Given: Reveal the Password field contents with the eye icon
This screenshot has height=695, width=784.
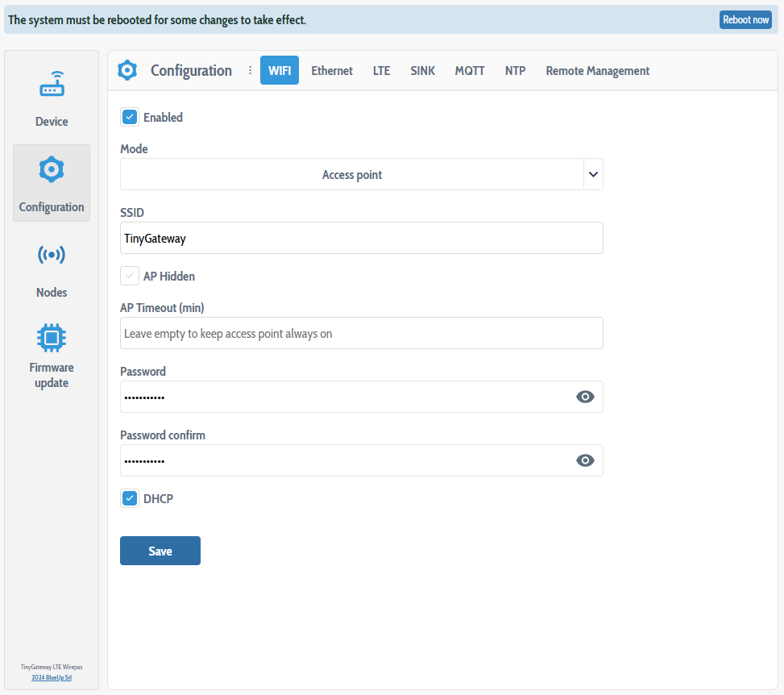Looking at the screenshot, I should pos(585,396).
